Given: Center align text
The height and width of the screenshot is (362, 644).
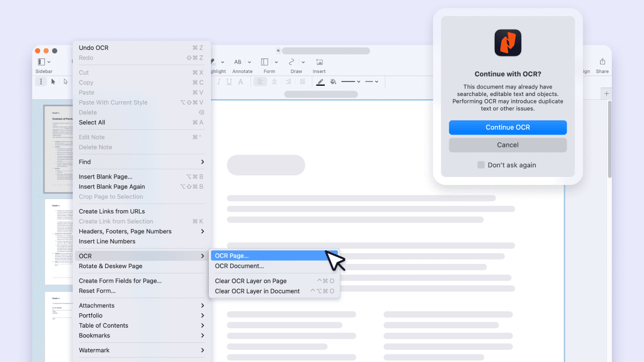Looking at the screenshot, I should click(x=274, y=82).
